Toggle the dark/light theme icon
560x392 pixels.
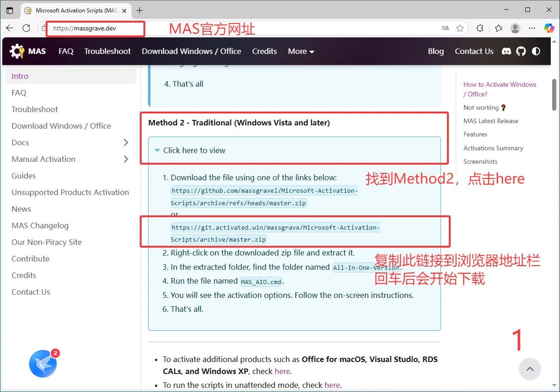[x=536, y=51]
